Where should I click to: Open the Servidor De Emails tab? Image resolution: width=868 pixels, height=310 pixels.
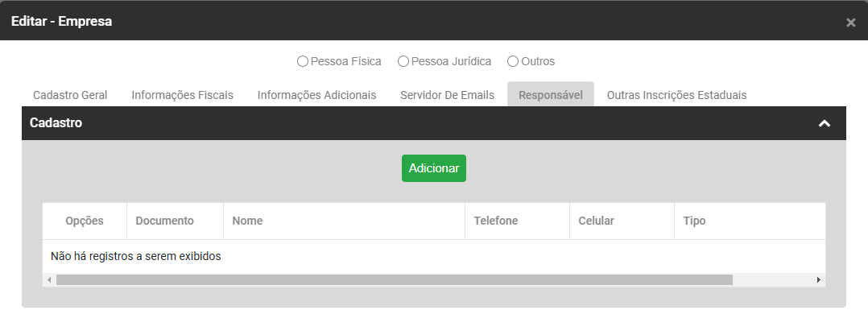(x=448, y=95)
